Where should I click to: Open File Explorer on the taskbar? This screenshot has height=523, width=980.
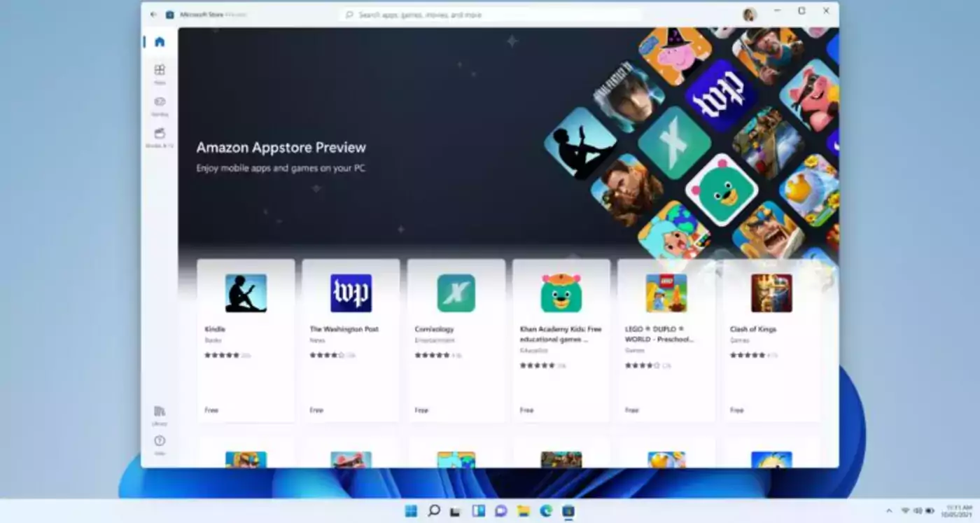tap(524, 510)
